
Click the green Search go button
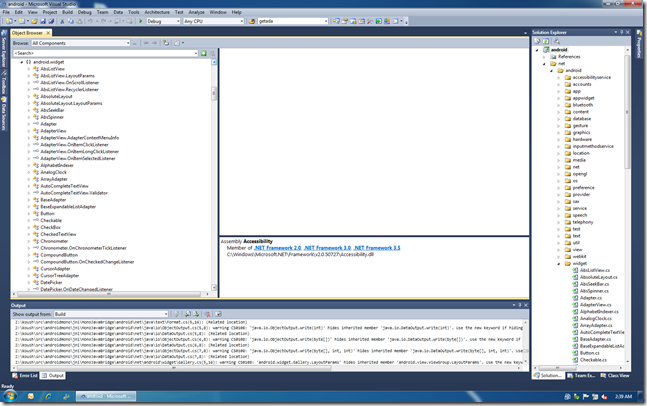coord(203,53)
